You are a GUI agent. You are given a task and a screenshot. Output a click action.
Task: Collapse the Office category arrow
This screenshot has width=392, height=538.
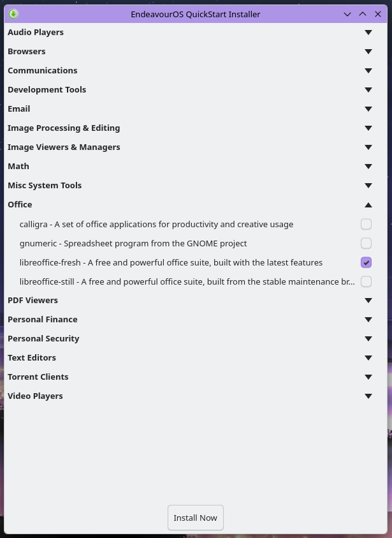pos(368,205)
